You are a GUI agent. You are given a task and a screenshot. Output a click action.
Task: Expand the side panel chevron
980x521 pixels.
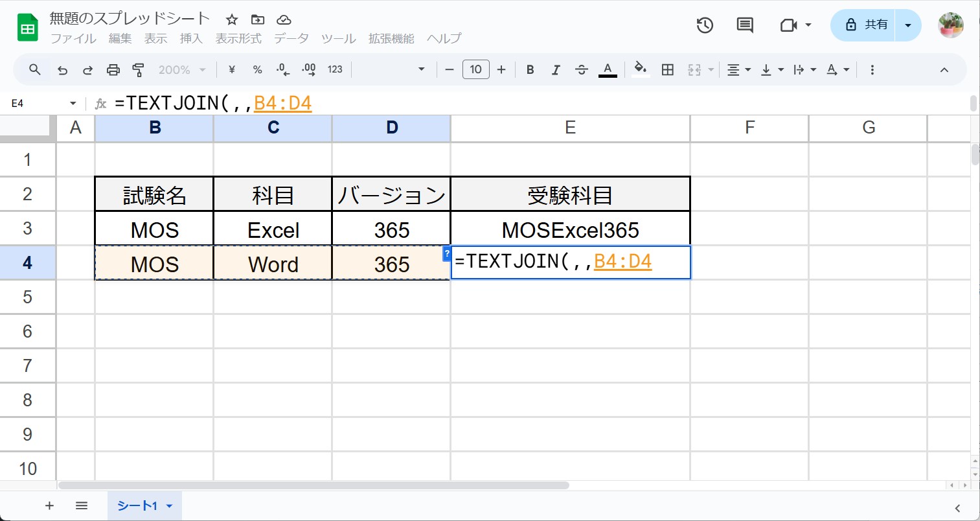coord(957,508)
